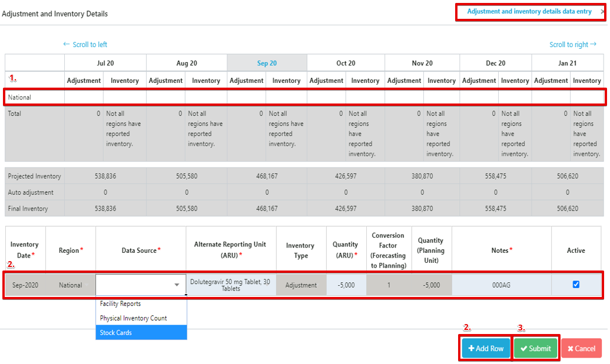This screenshot has width=610, height=364.
Task: Click the Nov 20 month header
Action: coord(422,63)
